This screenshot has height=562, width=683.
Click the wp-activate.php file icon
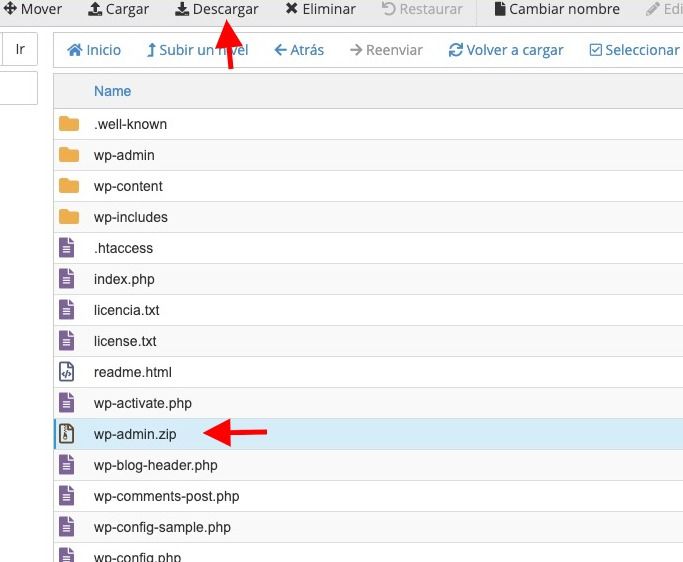tap(67, 403)
